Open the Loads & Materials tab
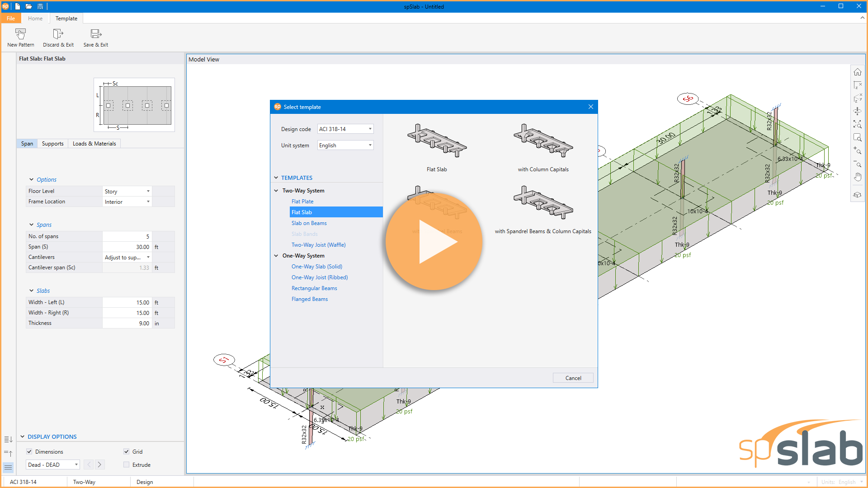868x488 pixels. point(94,144)
